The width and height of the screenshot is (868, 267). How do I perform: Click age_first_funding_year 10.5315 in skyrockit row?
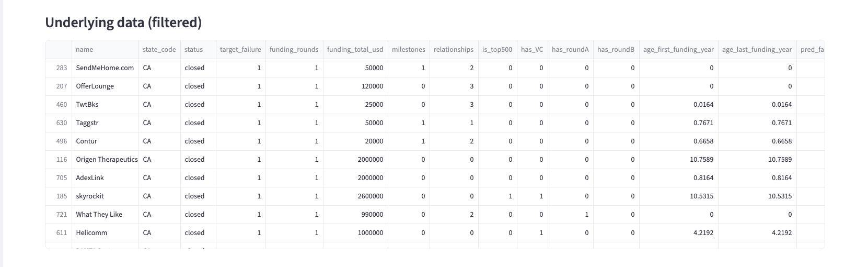678,196
